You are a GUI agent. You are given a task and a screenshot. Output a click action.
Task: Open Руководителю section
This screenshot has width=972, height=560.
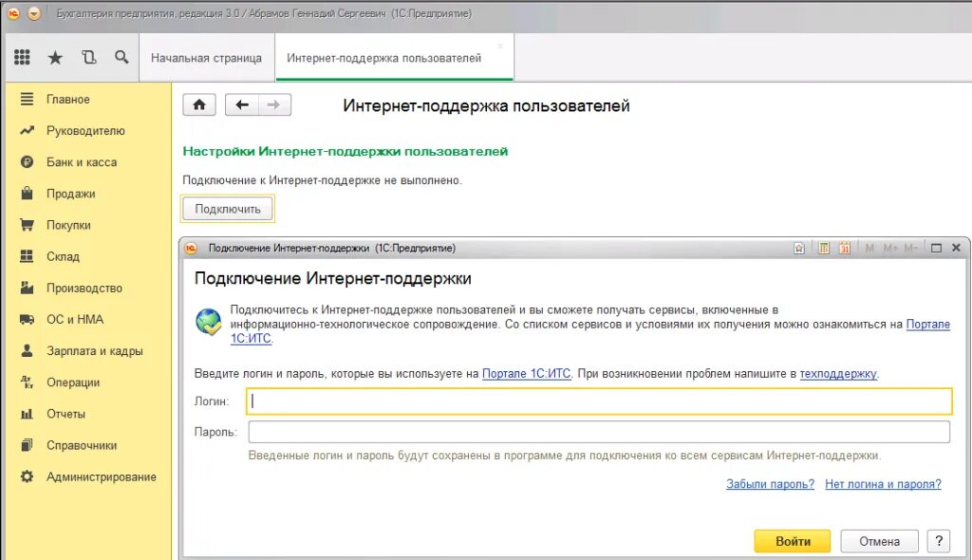pyautogui.click(x=87, y=131)
